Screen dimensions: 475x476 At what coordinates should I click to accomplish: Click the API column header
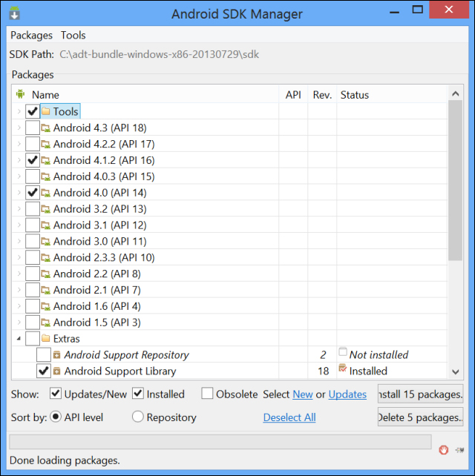coord(293,95)
